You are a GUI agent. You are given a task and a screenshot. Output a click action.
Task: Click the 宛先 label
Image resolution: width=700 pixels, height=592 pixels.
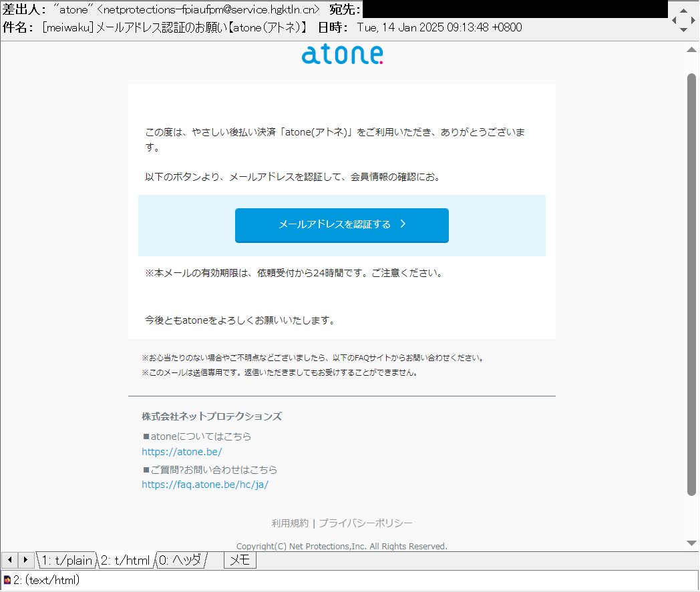tap(345, 9)
